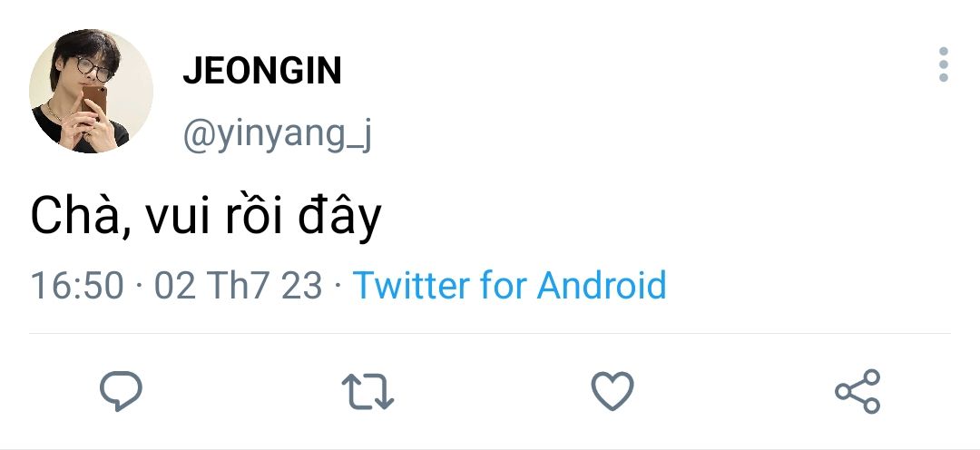
Task: Click the date "02 Th7 23"
Action: [x=238, y=285]
